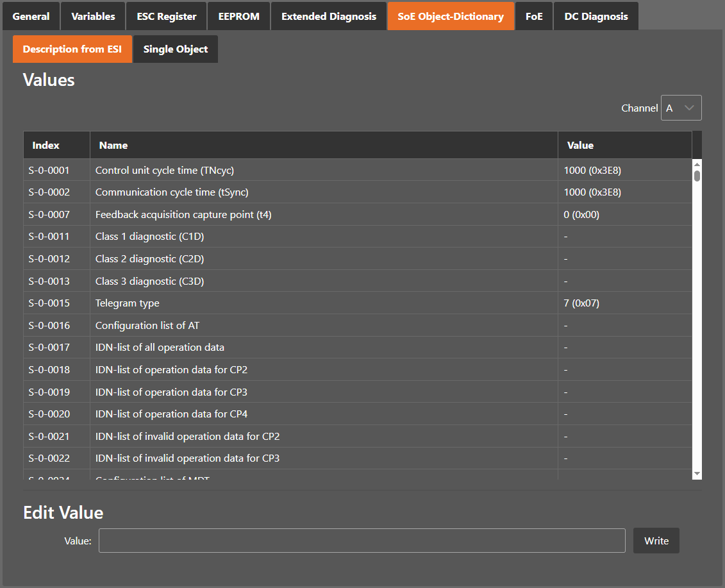Select the Telegram type row
This screenshot has width=725, height=588.
coord(321,303)
